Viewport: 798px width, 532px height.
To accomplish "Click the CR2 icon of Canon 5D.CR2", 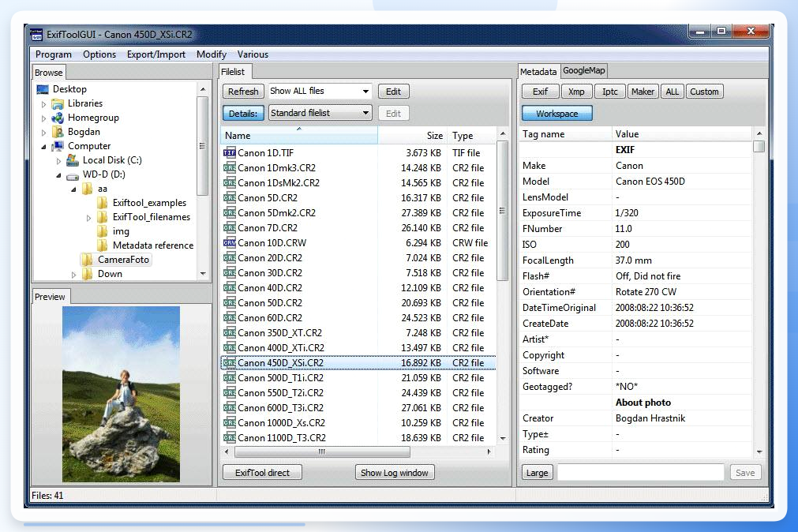I will coord(230,197).
